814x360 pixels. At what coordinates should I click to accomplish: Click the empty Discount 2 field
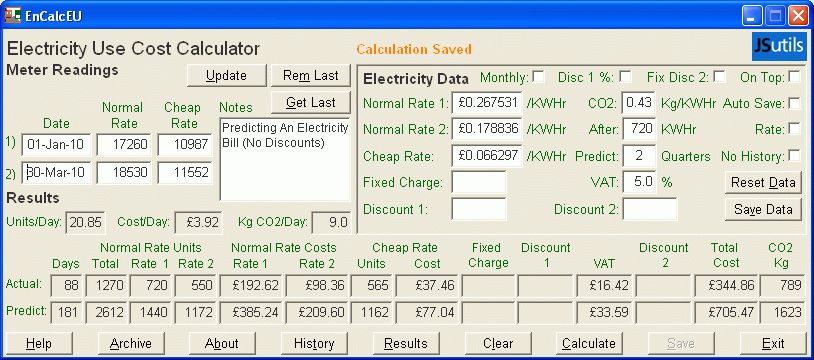click(x=650, y=209)
